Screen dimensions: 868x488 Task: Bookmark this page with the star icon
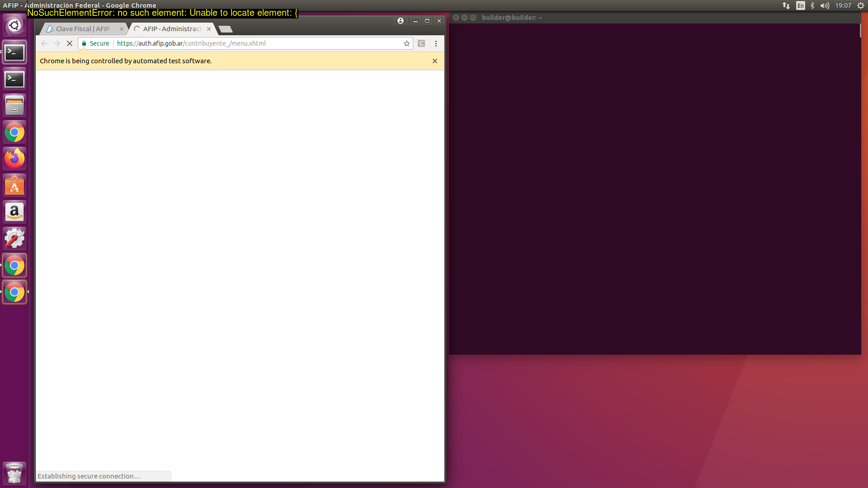(x=407, y=43)
